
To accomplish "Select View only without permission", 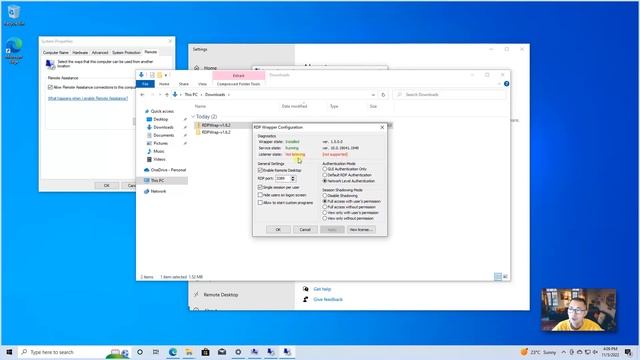I will pos(325,218).
